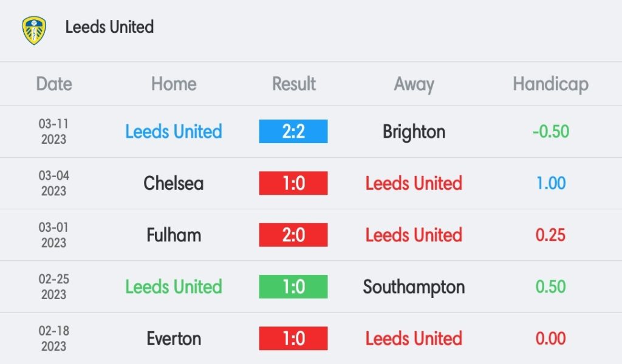This screenshot has width=622, height=364.
Task: Click the blue Leeds United home link
Action: pyautogui.click(x=174, y=132)
